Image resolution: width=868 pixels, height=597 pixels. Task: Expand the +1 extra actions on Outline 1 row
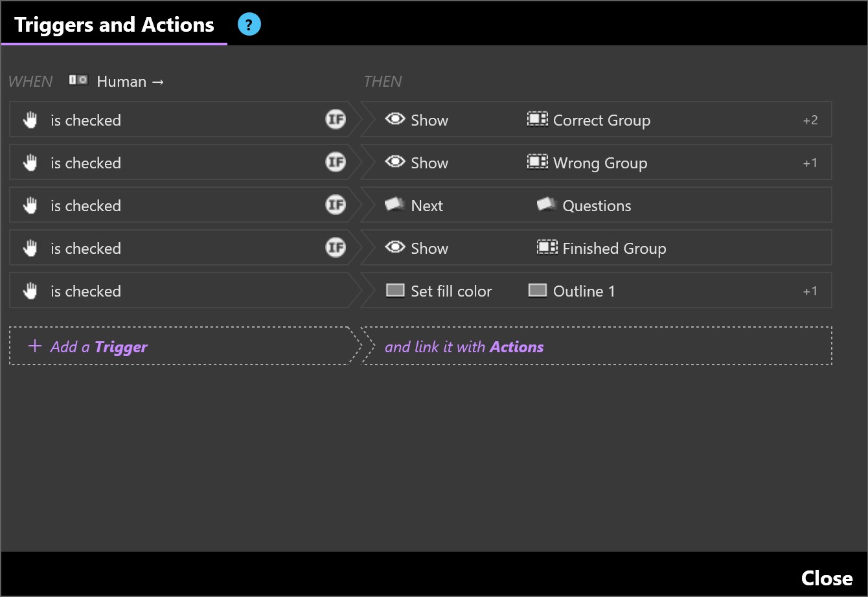pos(810,291)
